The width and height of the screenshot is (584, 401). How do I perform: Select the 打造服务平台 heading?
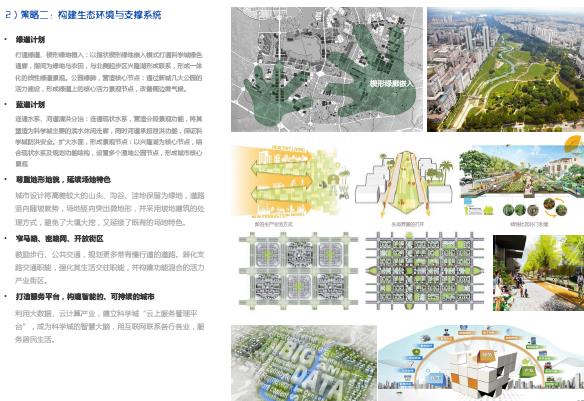tap(85, 297)
